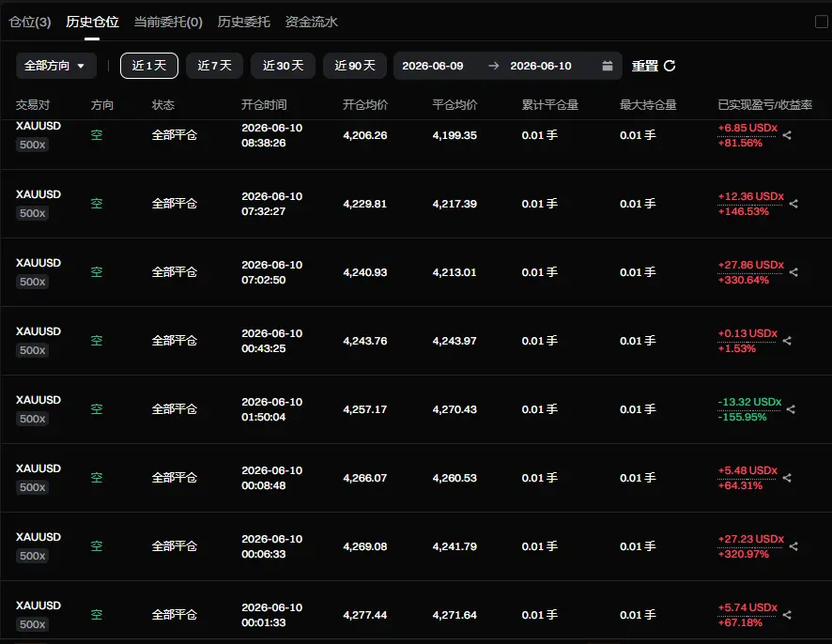Screen dimensions: 832x644
Task: Click close price 4,213.01
Action: point(455,272)
